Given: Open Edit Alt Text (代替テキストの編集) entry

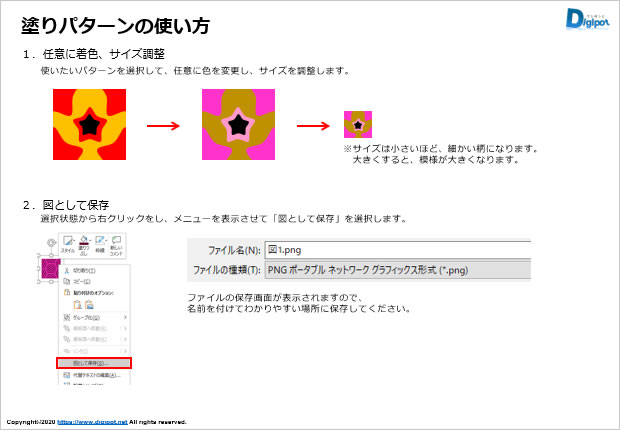Looking at the screenshot, I should point(94,373).
